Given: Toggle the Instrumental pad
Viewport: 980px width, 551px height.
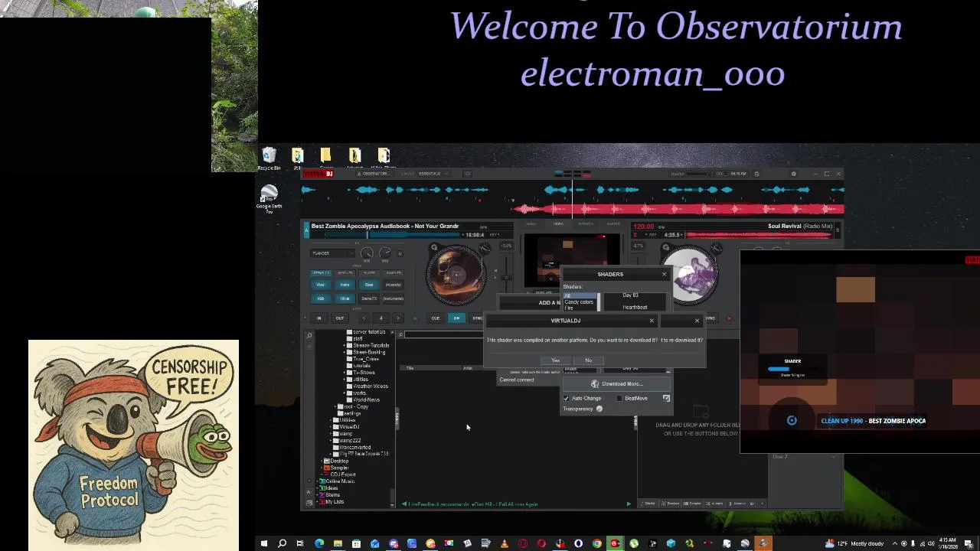Looking at the screenshot, I should click(393, 298).
